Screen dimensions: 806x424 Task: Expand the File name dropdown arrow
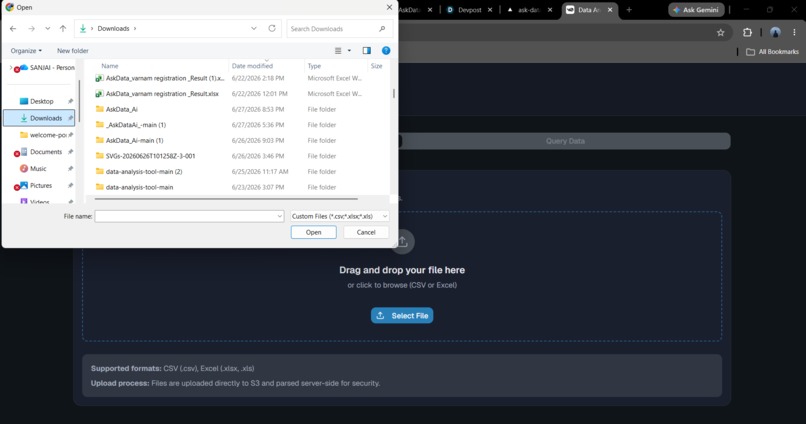pos(280,216)
